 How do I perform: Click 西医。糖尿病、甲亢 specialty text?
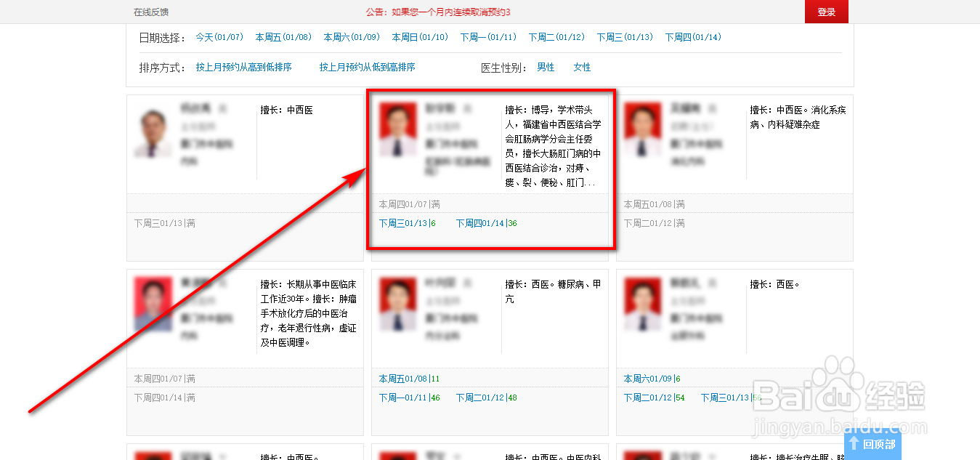(x=554, y=291)
